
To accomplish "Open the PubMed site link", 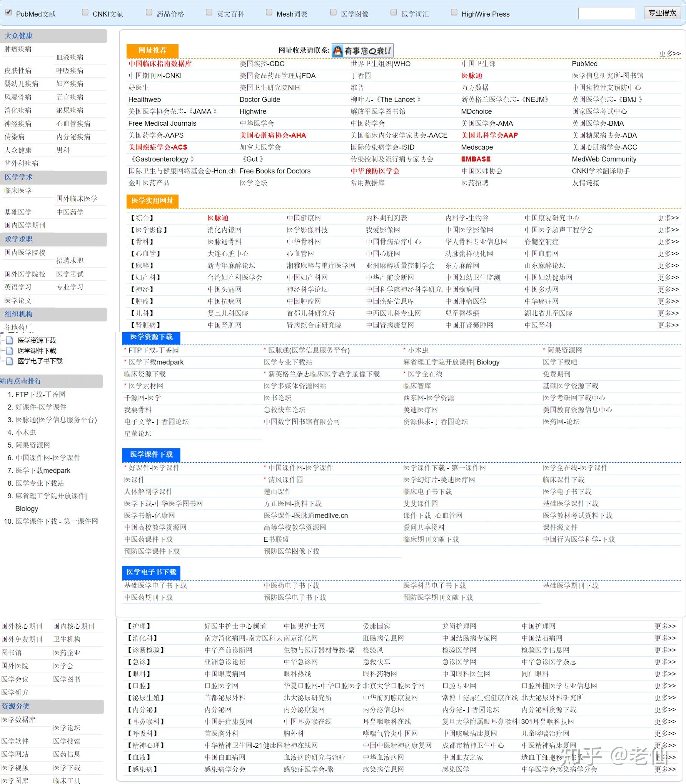I will (x=585, y=64).
